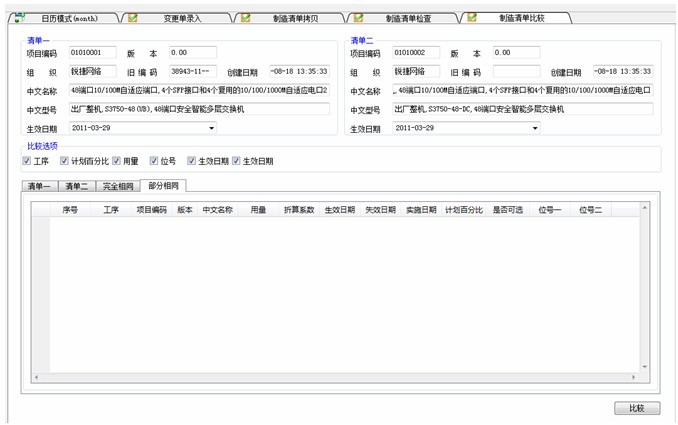
Task: Disable the 位号 comparison checkbox
Action: [154, 160]
